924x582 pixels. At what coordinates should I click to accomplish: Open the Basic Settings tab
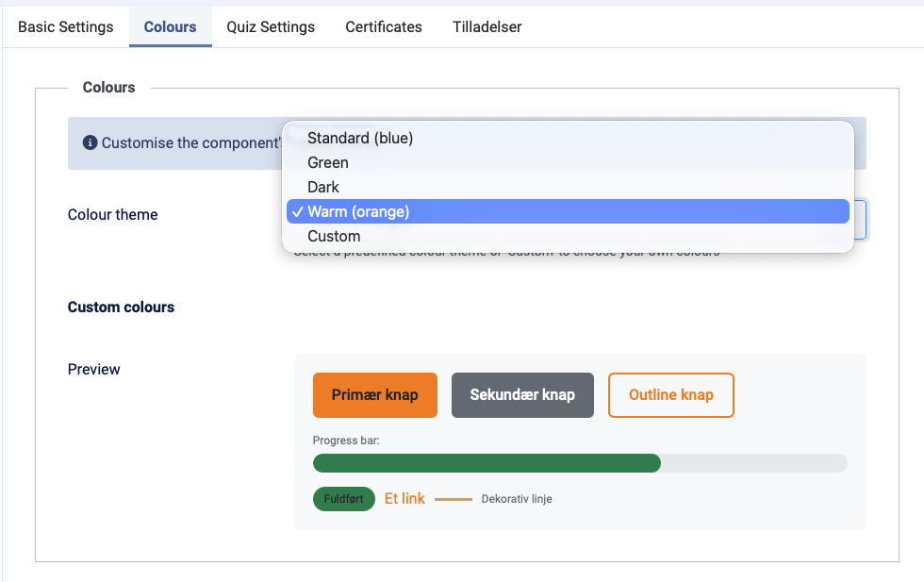click(66, 26)
